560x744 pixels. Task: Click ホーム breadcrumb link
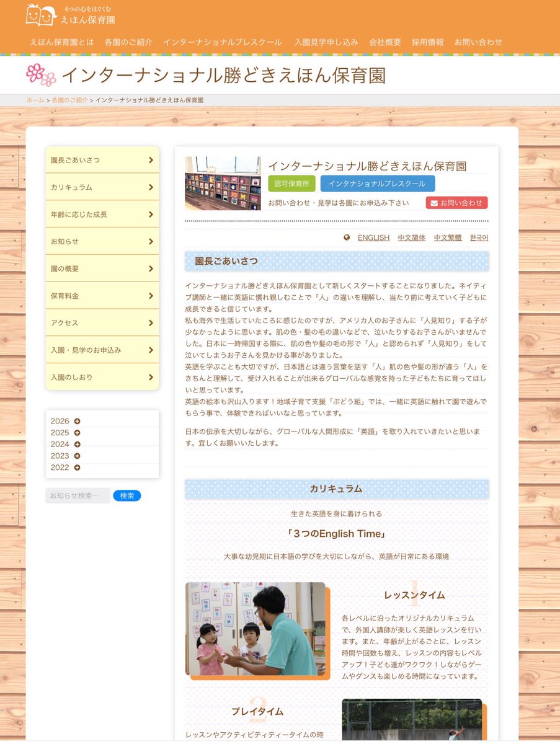(x=35, y=100)
